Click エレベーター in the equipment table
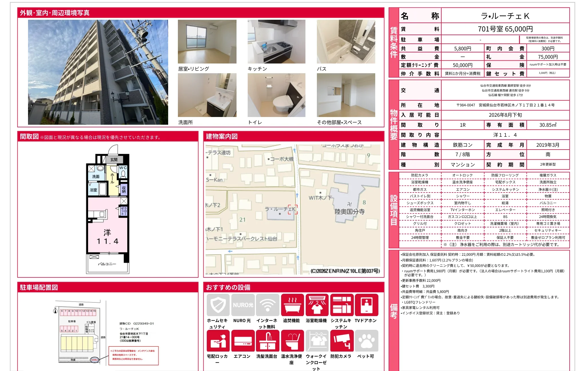588x371 pixels. (505, 210)
